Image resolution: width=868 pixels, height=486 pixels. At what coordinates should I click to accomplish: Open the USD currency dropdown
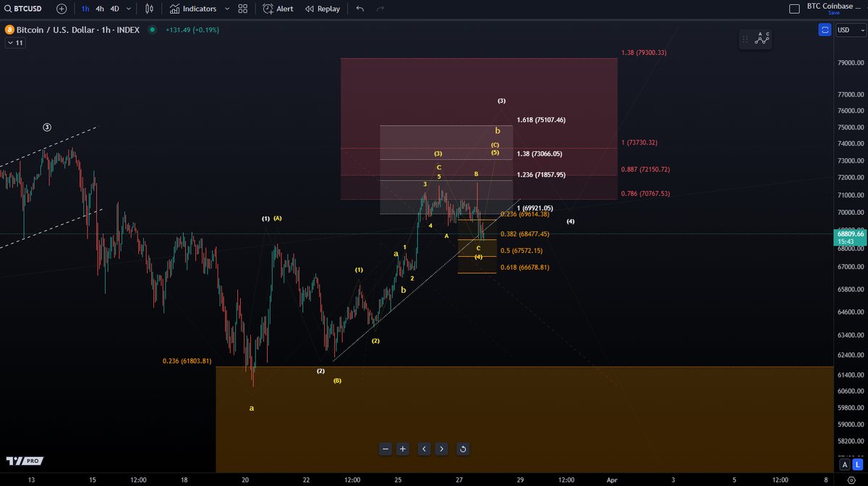click(851, 30)
